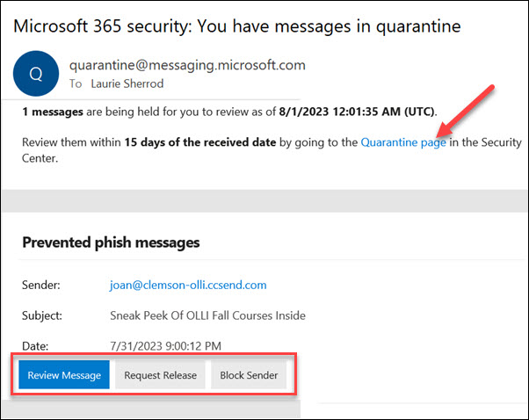Open the Quarantine page link
The image size is (529, 420).
403,142
